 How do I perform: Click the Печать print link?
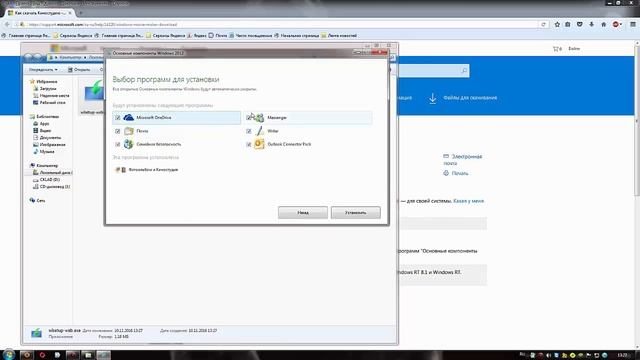(x=456, y=173)
